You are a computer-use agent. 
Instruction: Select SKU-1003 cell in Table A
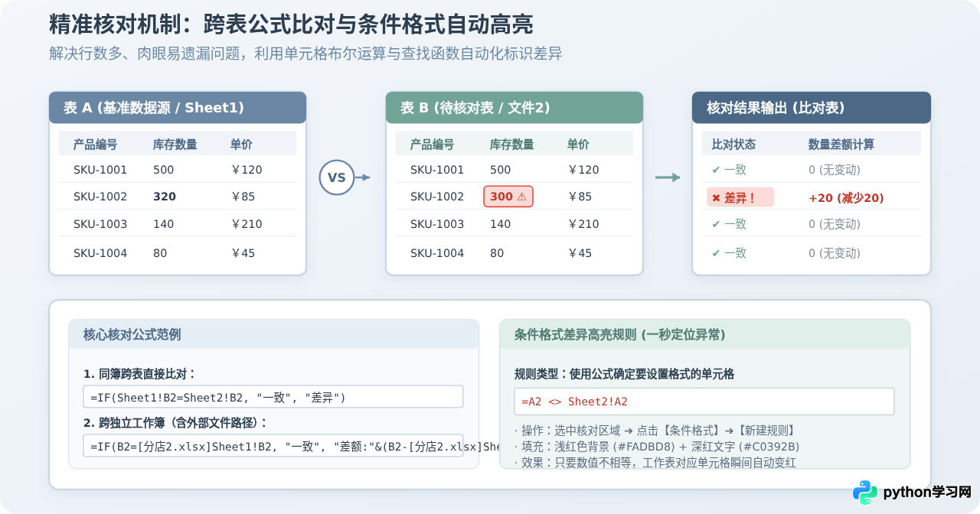pyautogui.click(x=100, y=224)
